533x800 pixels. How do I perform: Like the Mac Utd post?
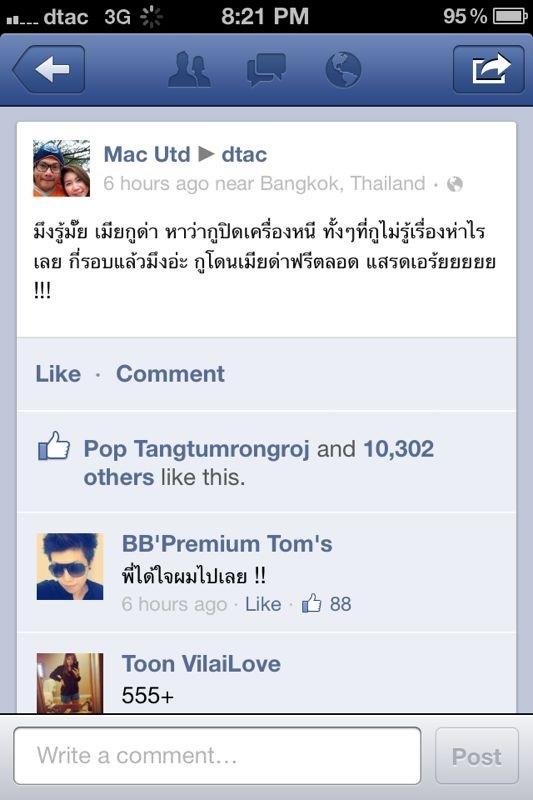(x=58, y=374)
